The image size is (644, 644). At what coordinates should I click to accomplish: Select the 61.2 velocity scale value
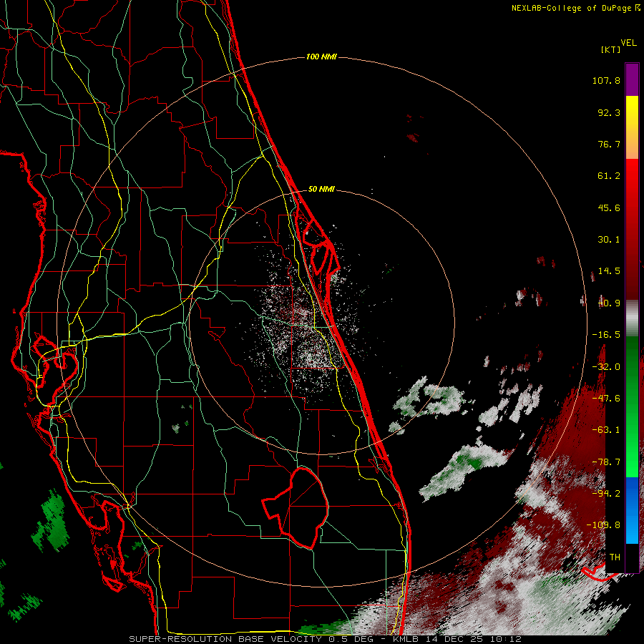point(609,176)
